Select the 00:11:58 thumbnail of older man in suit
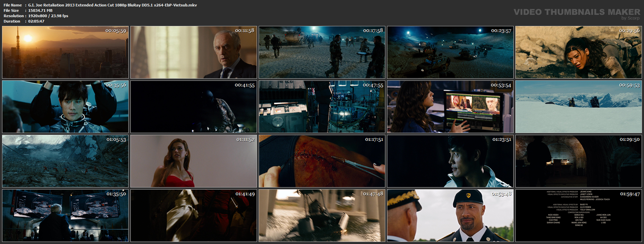 pos(194,52)
